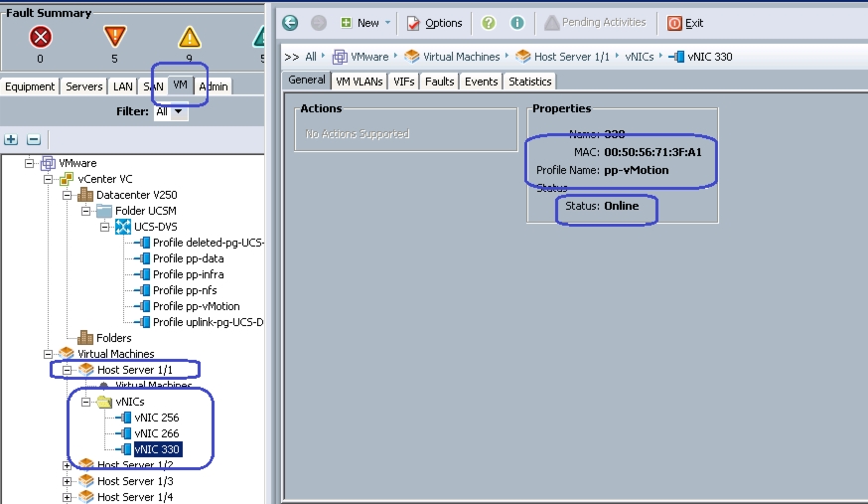Click the Options toolbar button
This screenshot has width=868, height=504.
pyautogui.click(x=435, y=23)
